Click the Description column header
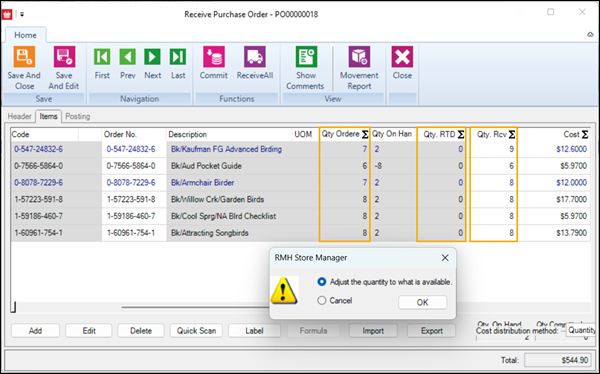The width and height of the screenshot is (600, 374). point(230,134)
